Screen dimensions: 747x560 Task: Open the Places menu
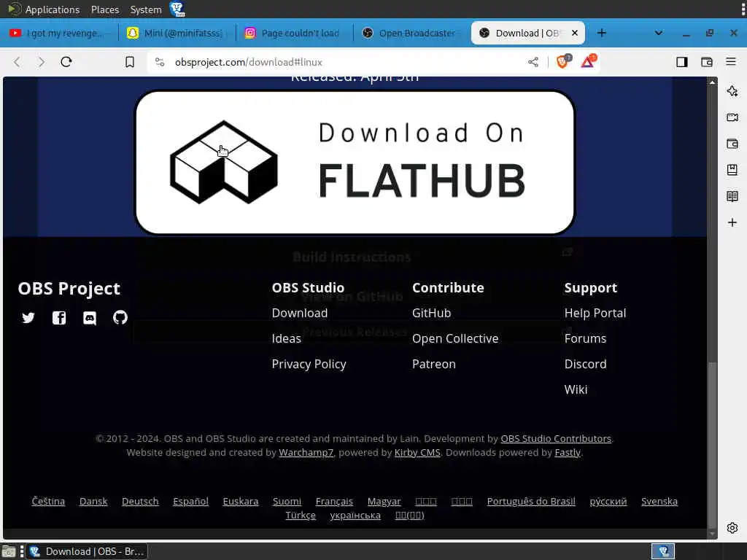[x=105, y=9]
